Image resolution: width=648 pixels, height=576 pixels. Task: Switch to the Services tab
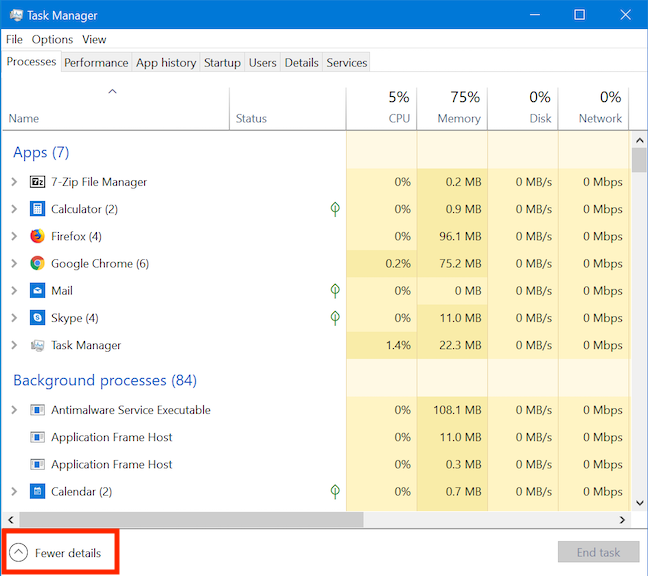pyautogui.click(x=347, y=62)
